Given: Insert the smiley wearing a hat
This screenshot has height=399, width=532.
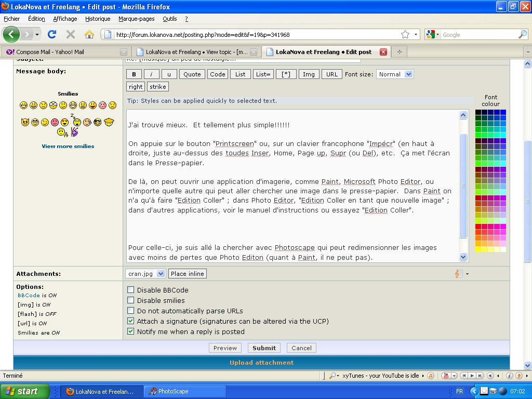Looking at the screenshot, I should 109,122.
